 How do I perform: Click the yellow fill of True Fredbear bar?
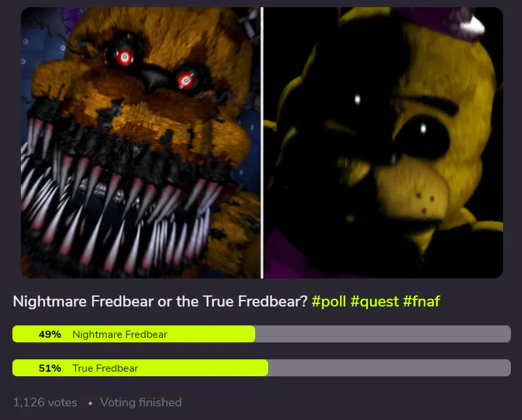point(140,368)
